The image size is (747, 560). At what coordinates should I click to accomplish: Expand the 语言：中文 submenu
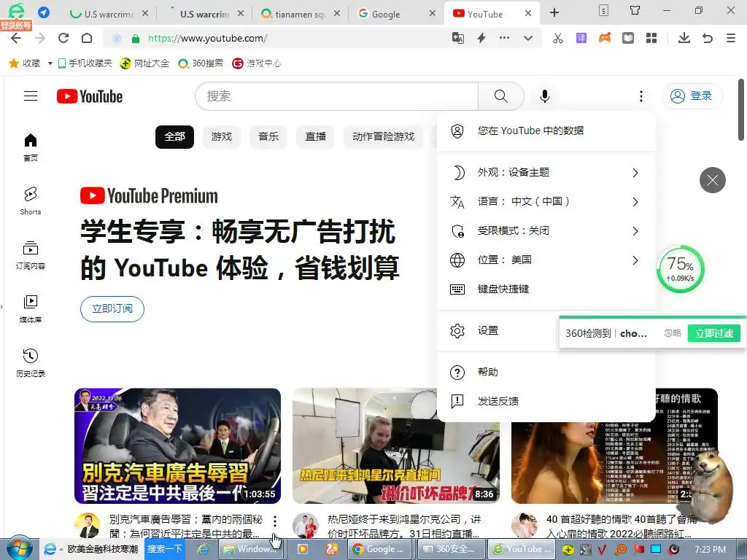coord(546,201)
